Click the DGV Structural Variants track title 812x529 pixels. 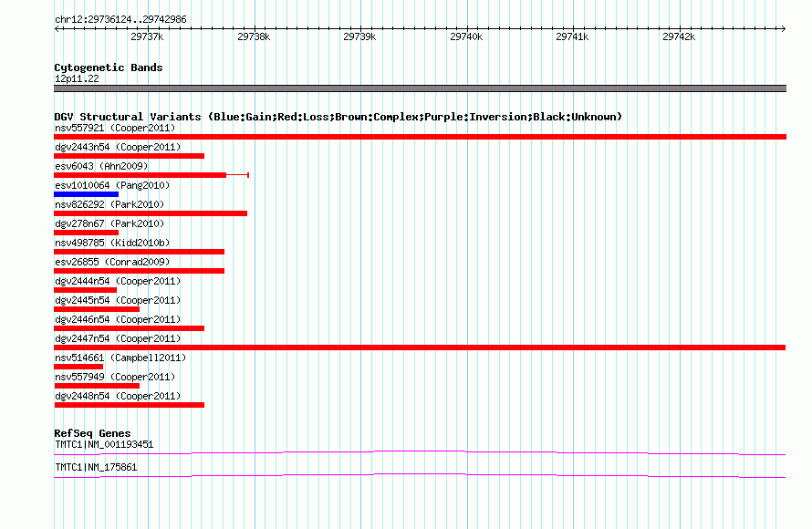(x=338, y=117)
